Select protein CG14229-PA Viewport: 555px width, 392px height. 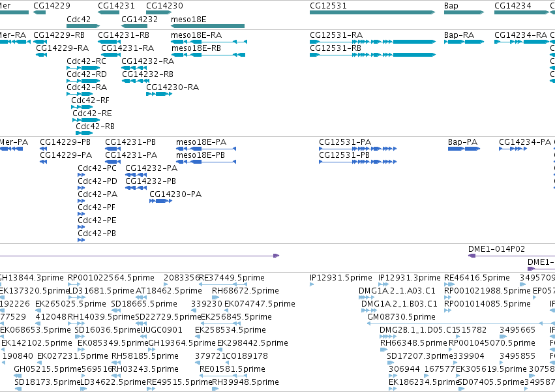coord(66,155)
